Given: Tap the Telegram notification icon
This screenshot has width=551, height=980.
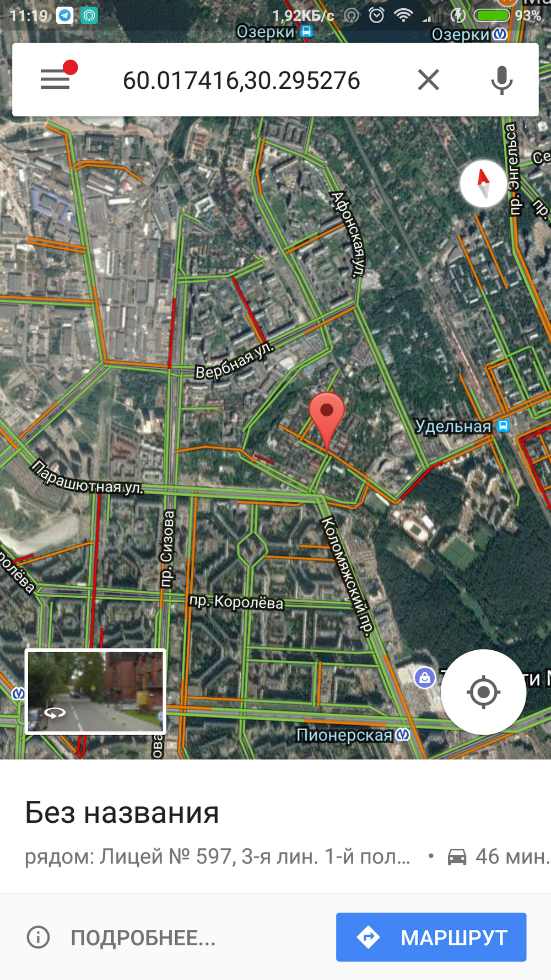Looking at the screenshot, I should pos(65,15).
